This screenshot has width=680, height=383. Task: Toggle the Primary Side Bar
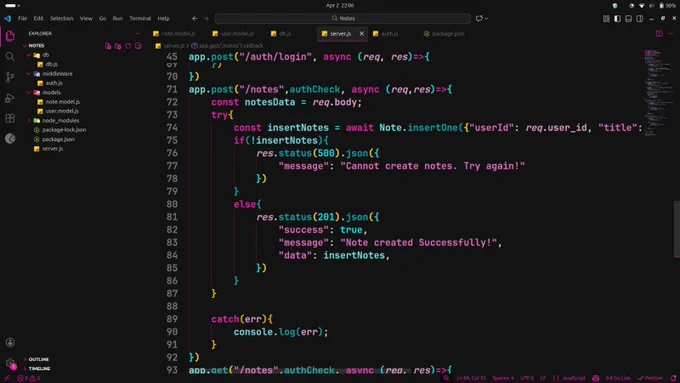pos(618,19)
